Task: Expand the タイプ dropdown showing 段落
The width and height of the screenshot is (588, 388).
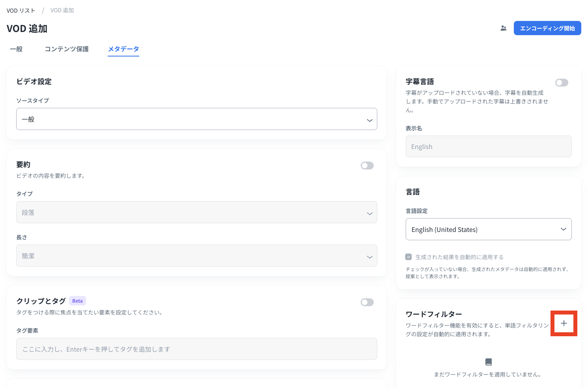Action: [197, 213]
